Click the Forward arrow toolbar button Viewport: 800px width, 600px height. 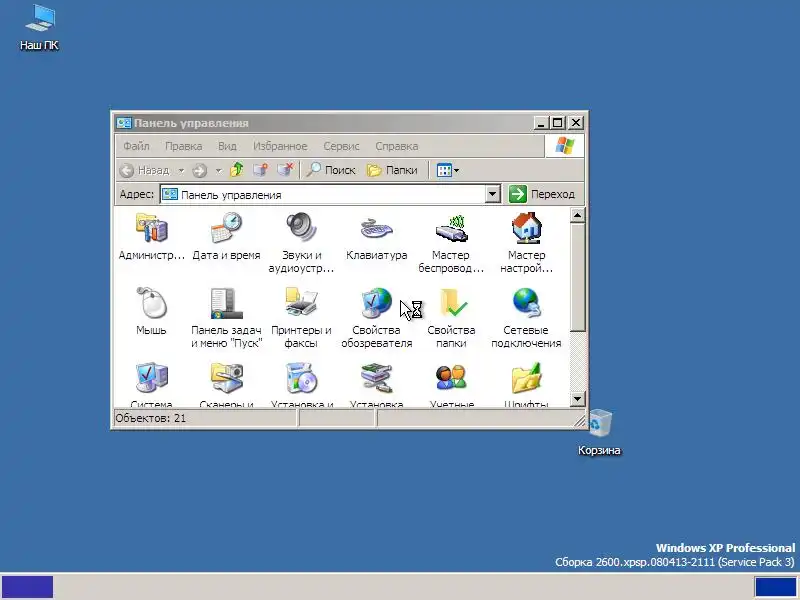[199, 170]
